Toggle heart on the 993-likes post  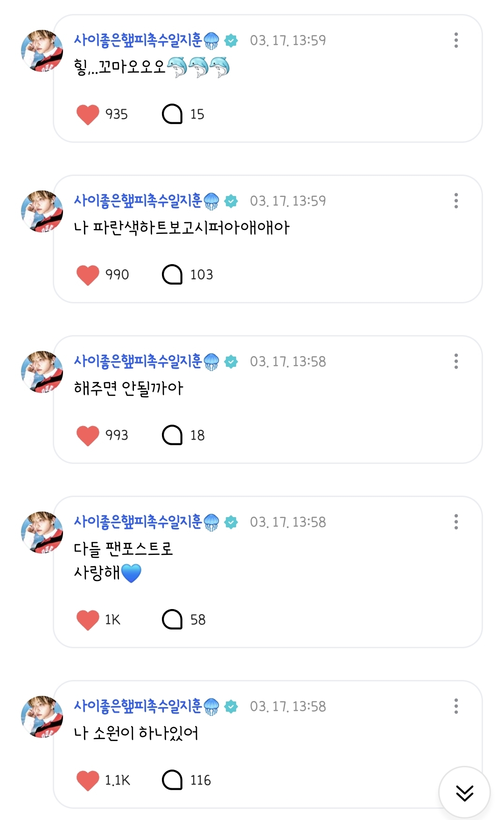pos(88,435)
